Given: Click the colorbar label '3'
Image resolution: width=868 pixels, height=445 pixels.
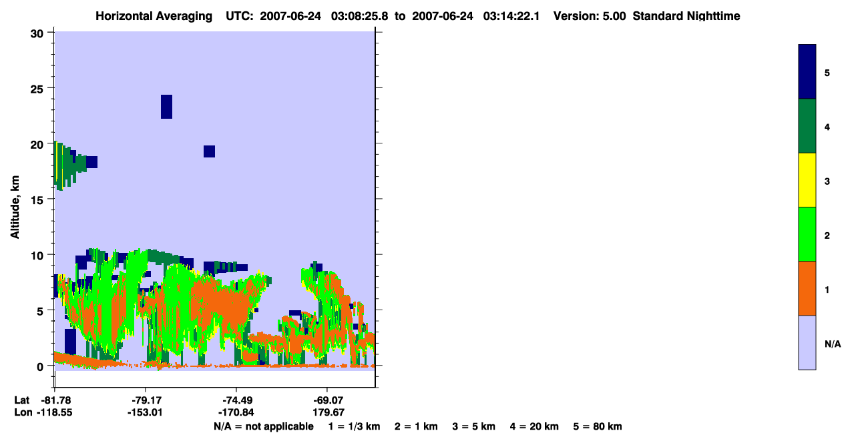Looking at the screenshot, I should tap(827, 181).
